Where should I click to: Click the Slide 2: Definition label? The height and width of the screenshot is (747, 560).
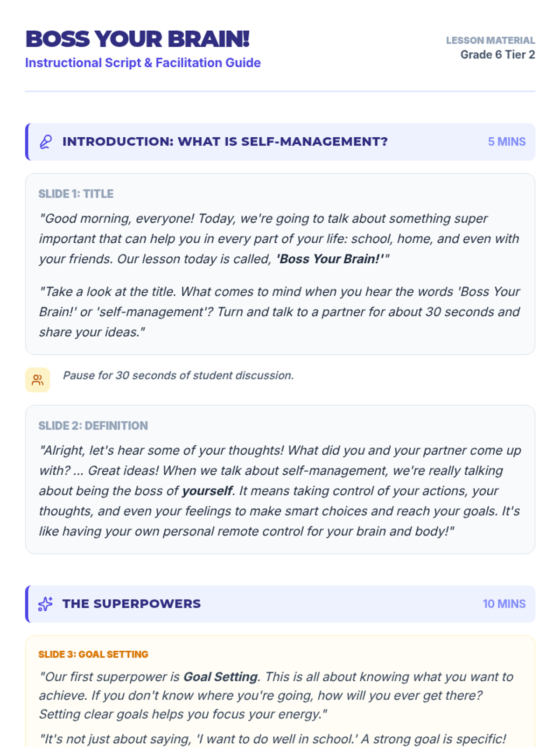(x=93, y=426)
